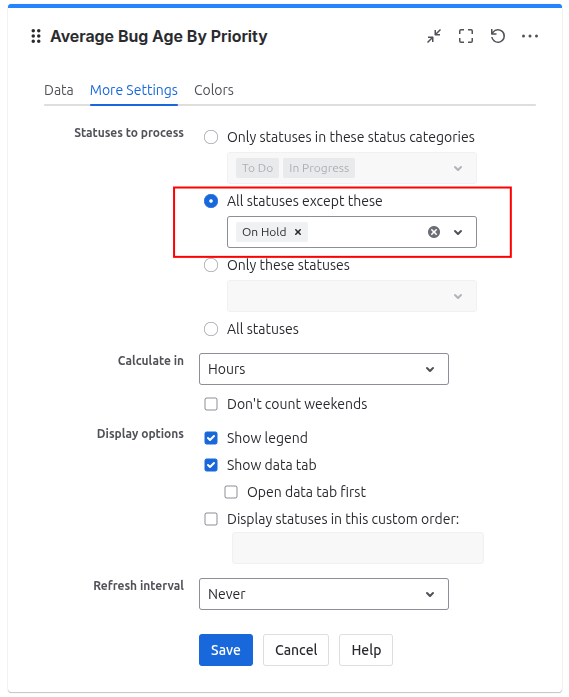This screenshot has width=569, height=697.
Task: Click the Cancel button
Action: tap(296, 650)
